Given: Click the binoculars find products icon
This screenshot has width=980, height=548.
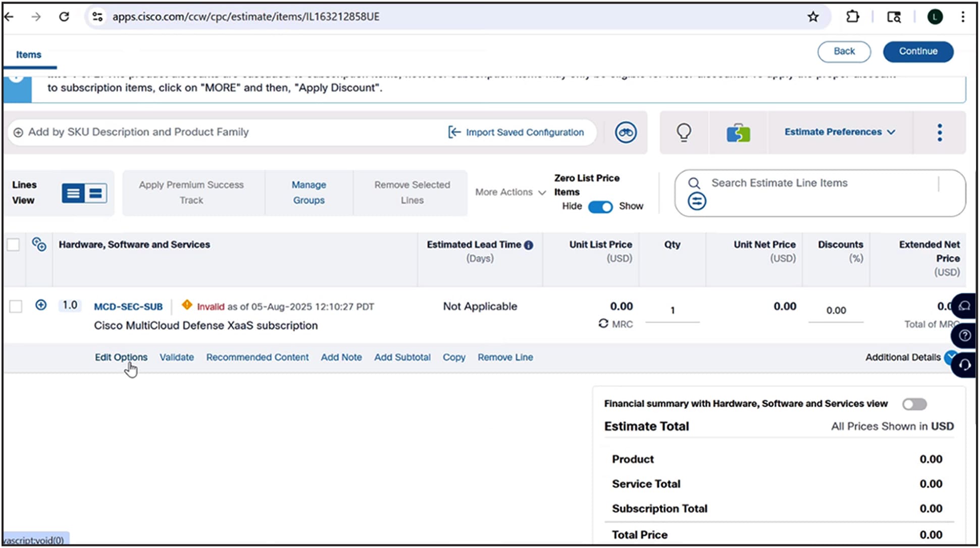Looking at the screenshot, I should pos(626,132).
